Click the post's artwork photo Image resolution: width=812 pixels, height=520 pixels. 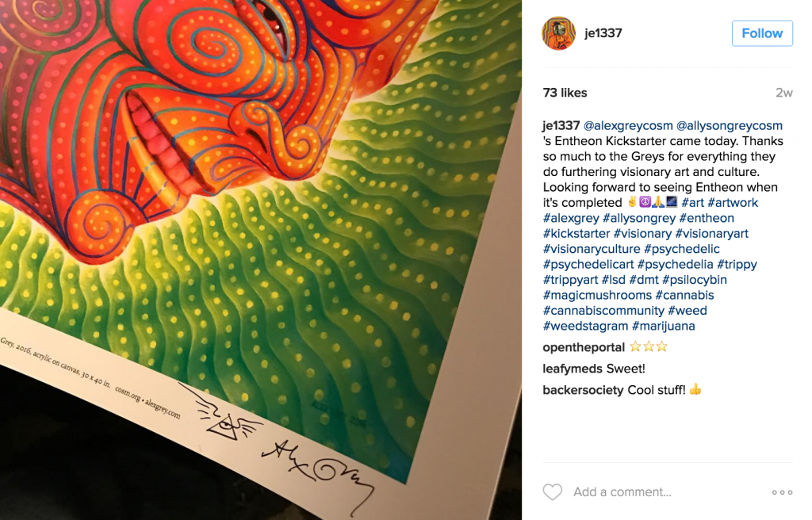(261, 260)
